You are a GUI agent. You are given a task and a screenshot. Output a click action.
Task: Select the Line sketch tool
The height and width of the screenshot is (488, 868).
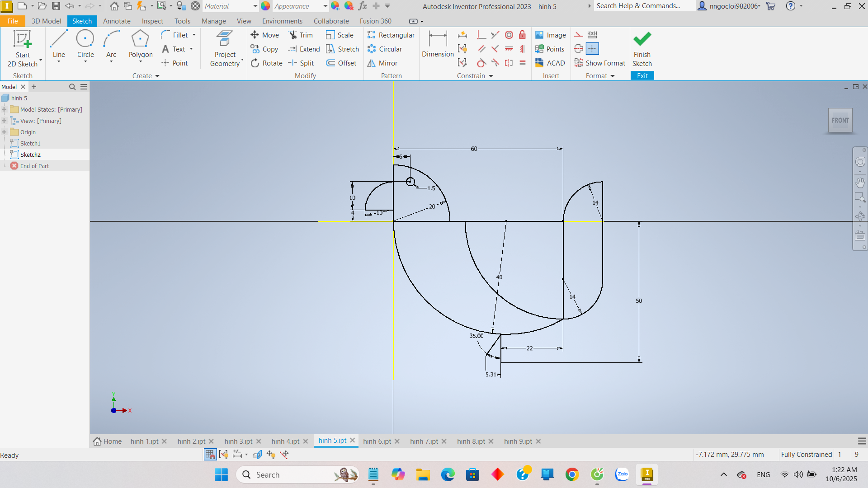(59, 45)
